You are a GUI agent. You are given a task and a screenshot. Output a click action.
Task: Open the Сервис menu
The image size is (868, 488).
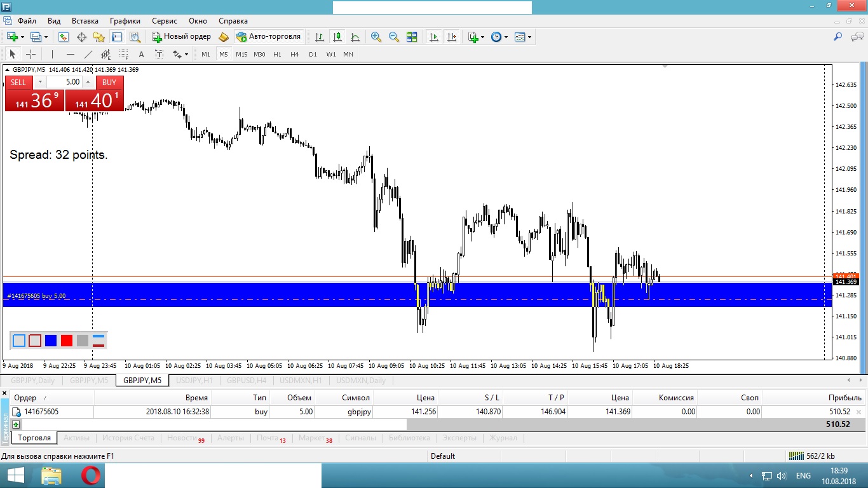[165, 21]
